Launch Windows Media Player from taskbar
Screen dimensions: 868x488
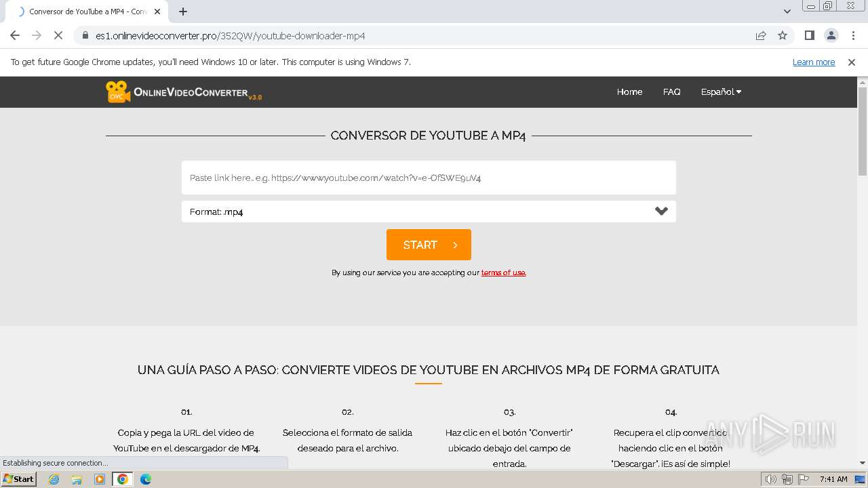click(x=100, y=479)
